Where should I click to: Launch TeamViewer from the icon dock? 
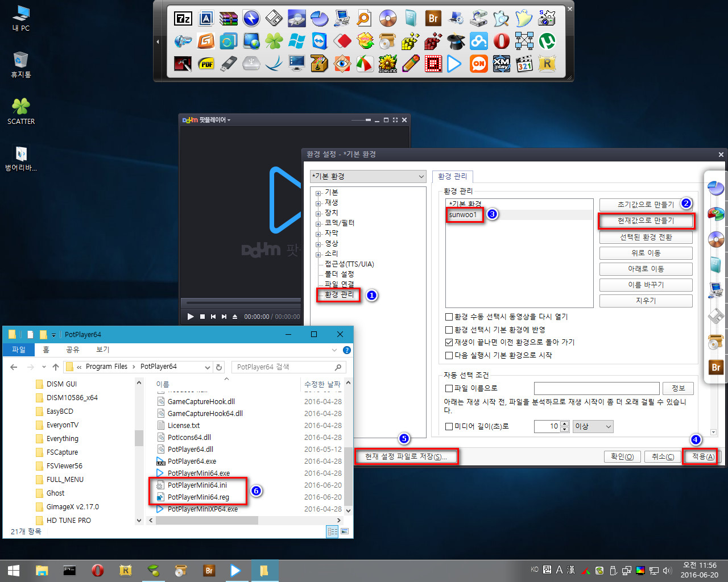pyautogui.click(x=320, y=41)
